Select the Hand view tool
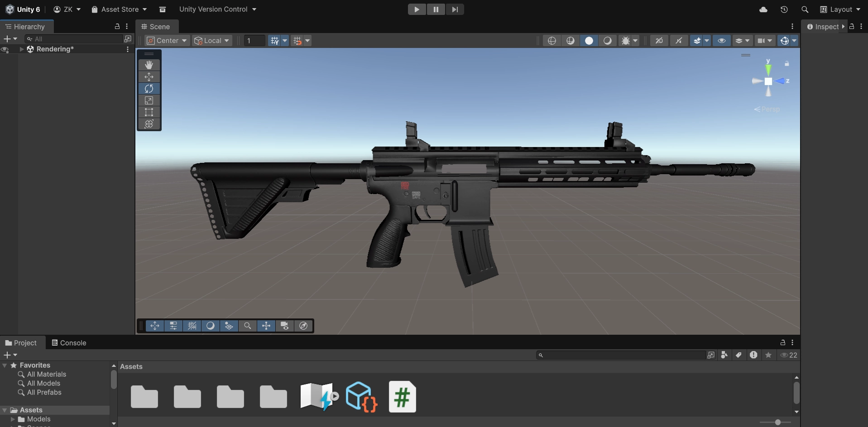 click(x=149, y=65)
